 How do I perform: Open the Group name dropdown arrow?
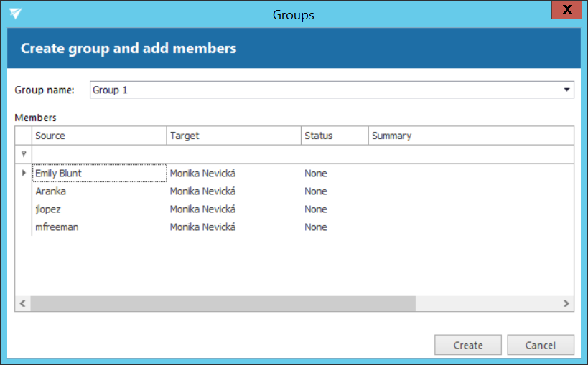pos(566,90)
